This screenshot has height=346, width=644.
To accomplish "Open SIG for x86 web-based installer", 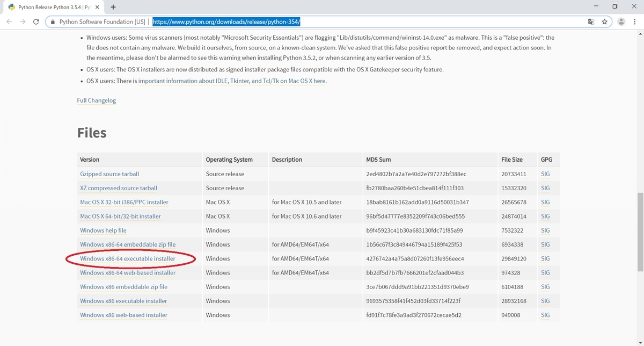I will pyautogui.click(x=545, y=315).
